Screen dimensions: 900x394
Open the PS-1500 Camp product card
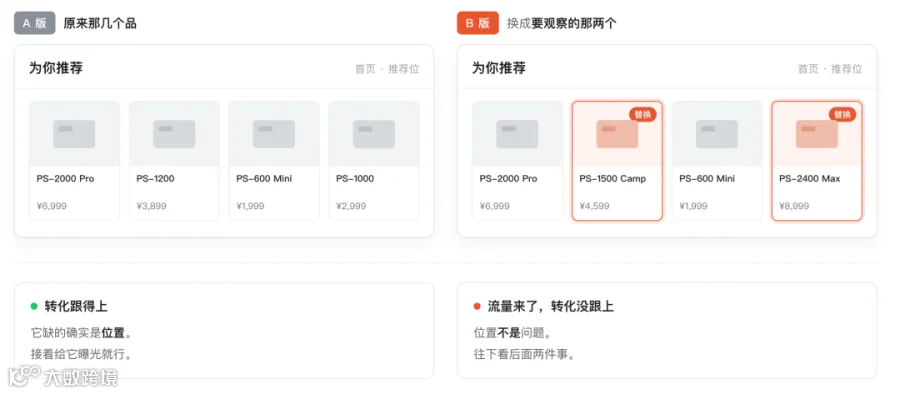(x=617, y=161)
